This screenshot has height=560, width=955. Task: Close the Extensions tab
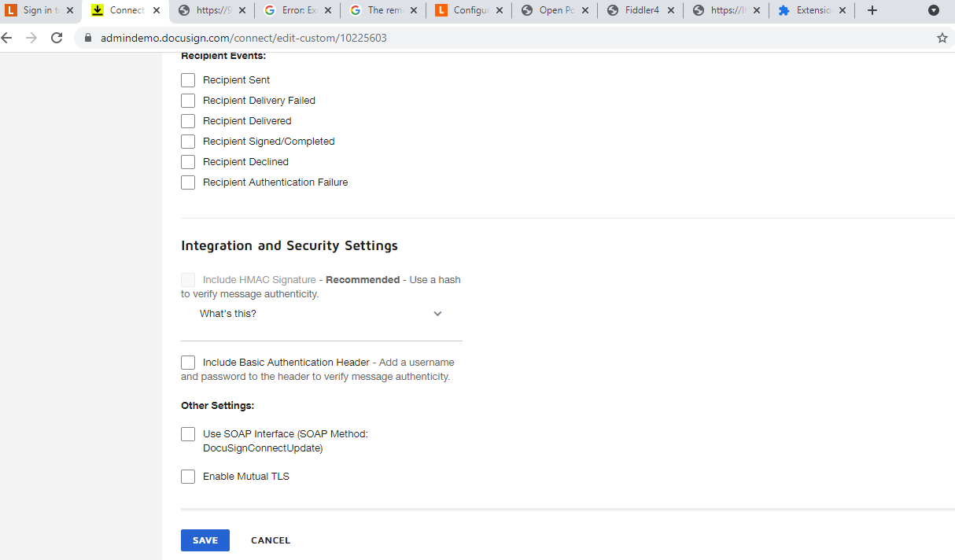842,10
